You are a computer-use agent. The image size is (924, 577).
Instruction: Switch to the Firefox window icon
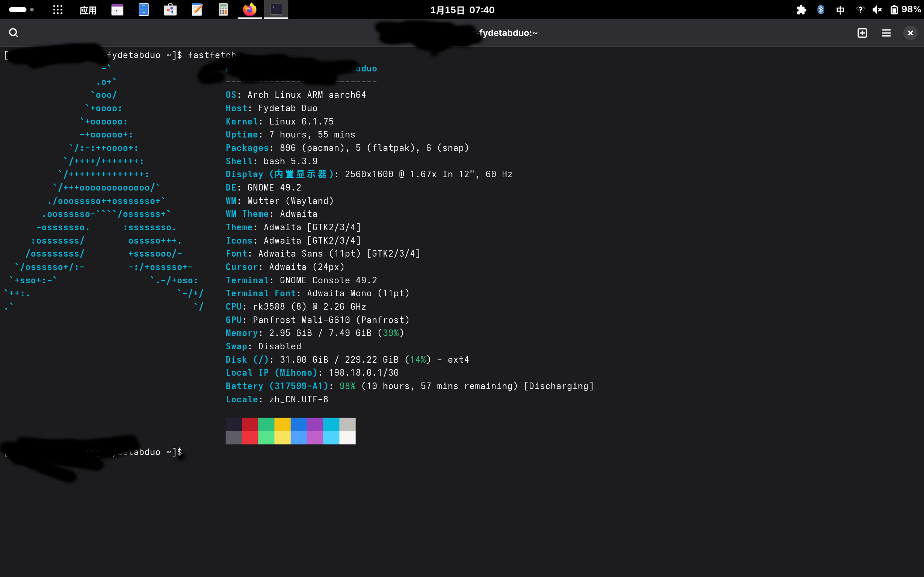coord(250,9)
